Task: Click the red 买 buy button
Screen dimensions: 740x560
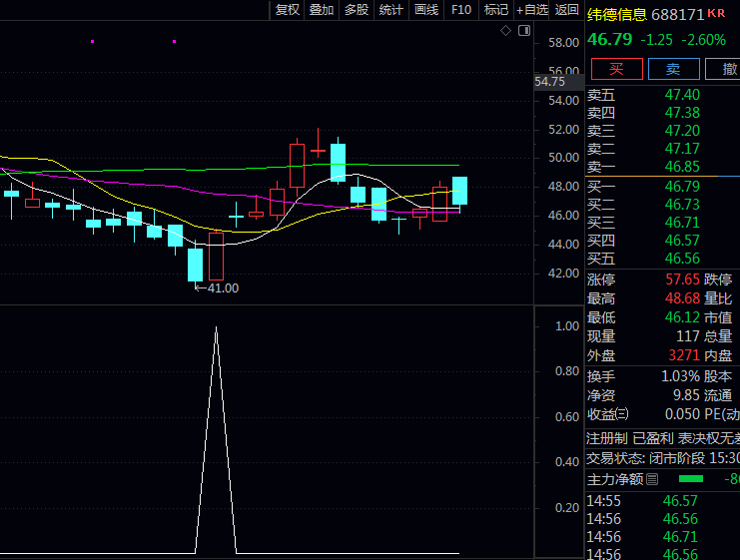Action: (616, 69)
